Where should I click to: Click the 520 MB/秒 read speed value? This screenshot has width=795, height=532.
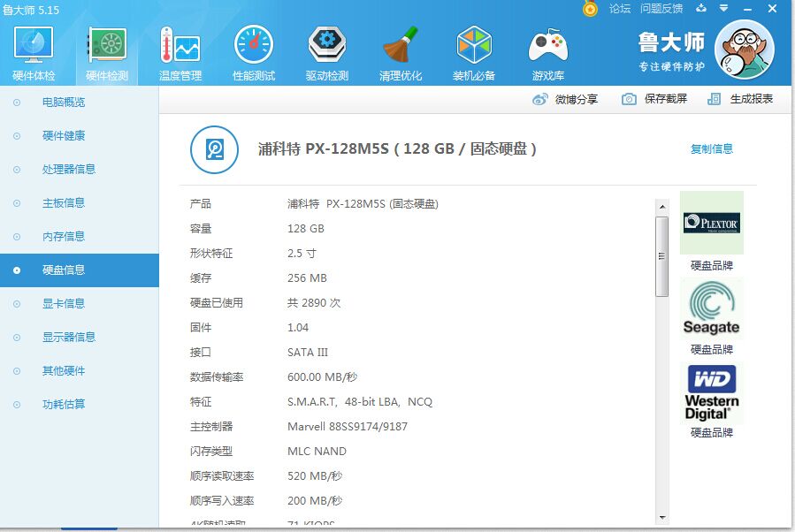coord(315,476)
